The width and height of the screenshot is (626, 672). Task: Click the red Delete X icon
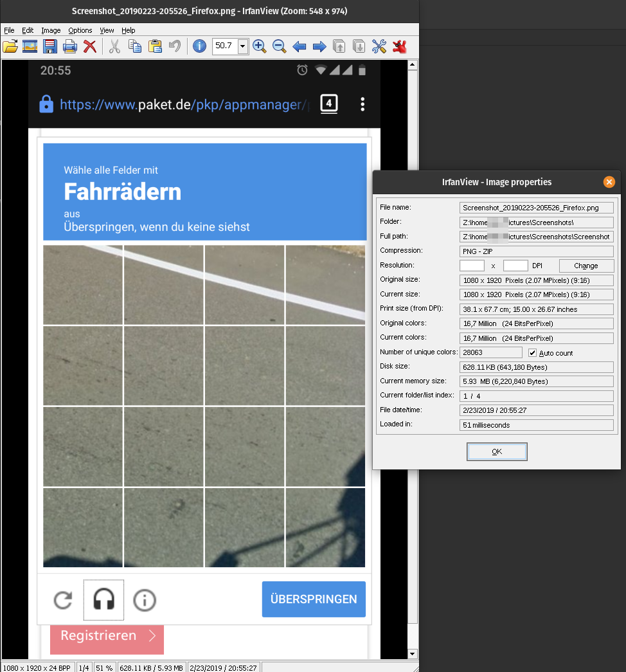pyautogui.click(x=89, y=46)
